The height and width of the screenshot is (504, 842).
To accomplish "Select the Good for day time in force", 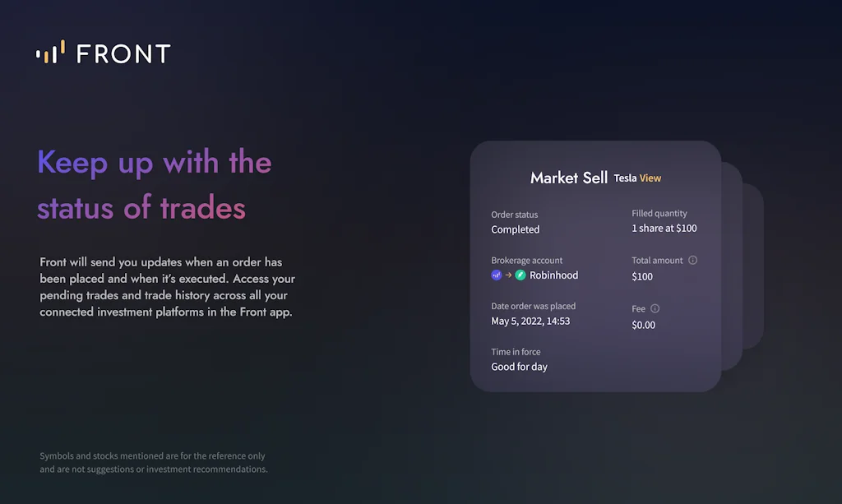I will [x=519, y=367].
